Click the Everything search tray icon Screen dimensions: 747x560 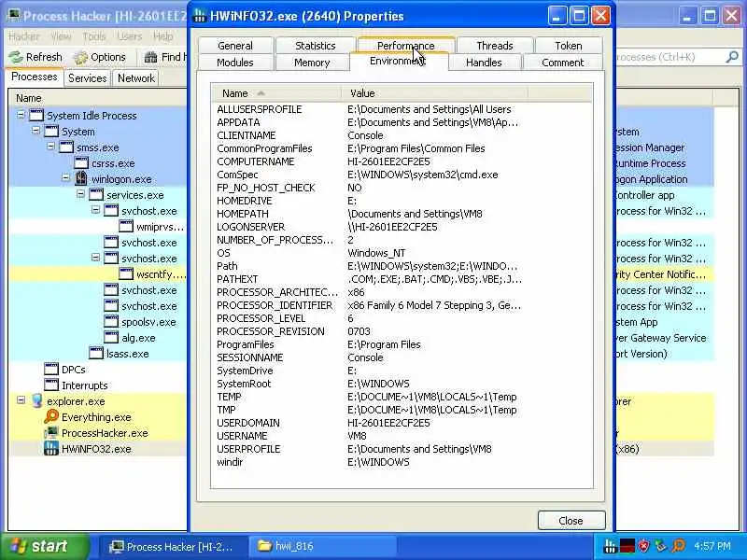pos(679,546)
